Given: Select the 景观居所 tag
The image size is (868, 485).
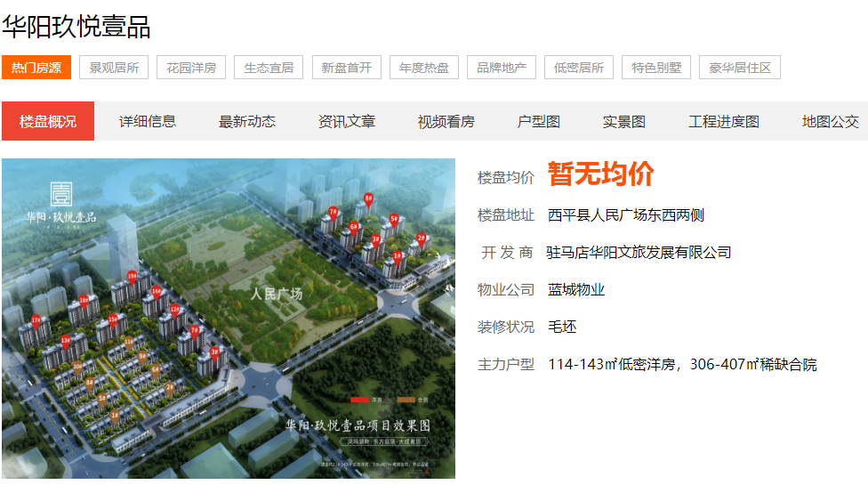Looking at the screenshot, I should (114, 68).
